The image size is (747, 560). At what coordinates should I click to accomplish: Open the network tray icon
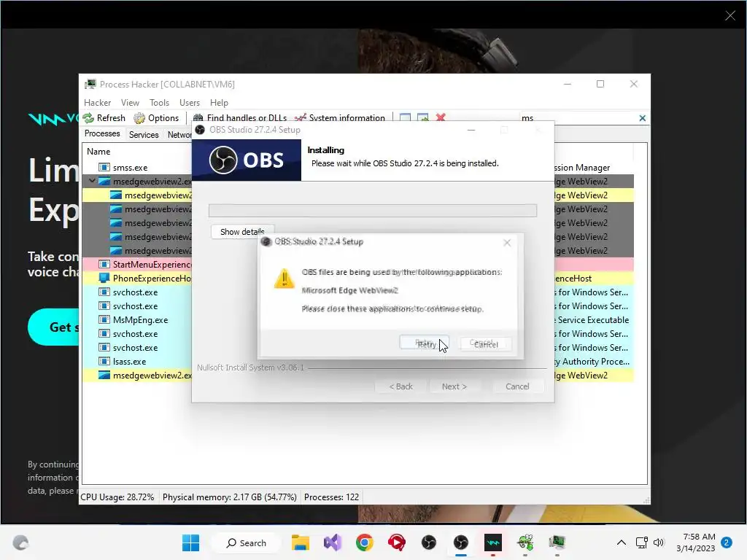(x=641, y=542)
